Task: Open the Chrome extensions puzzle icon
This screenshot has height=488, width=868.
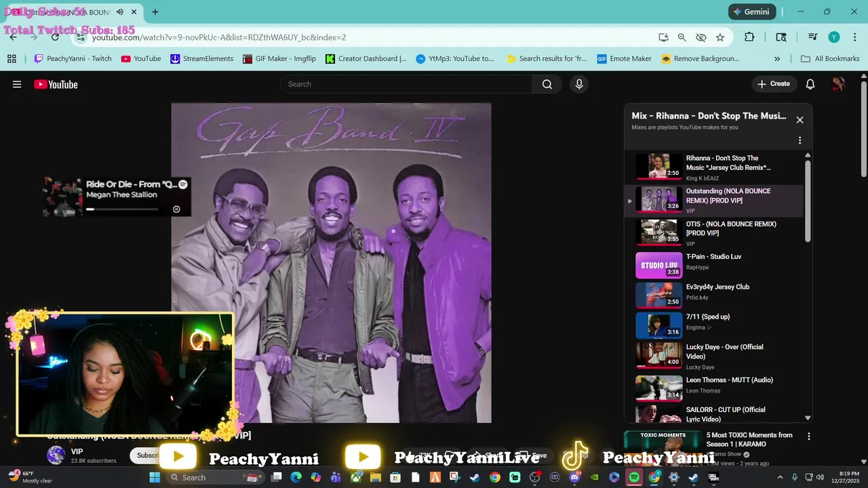Action: click(x=749, y=37)
